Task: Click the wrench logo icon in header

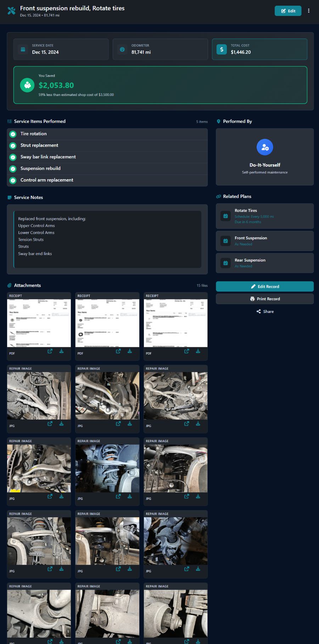Action: click(x=11, y=11)
